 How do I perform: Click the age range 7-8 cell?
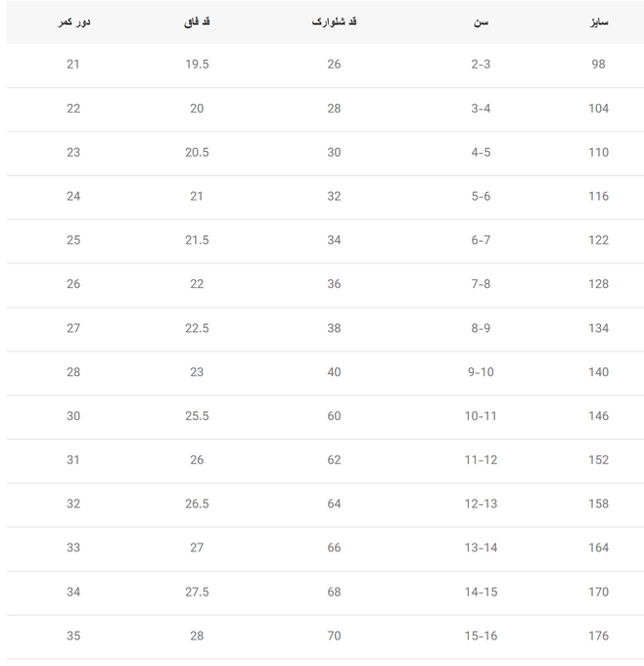click(x=481, y=284)
